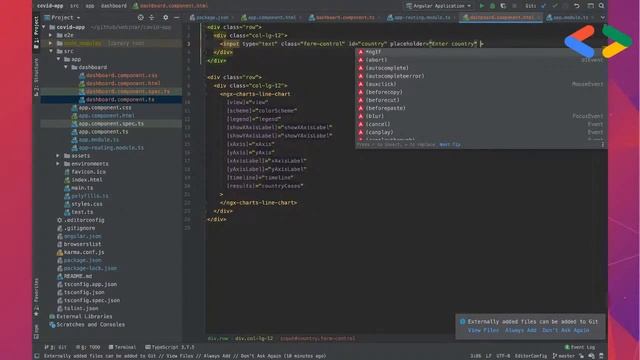The width and height of the screenshot is (640, 360).
Task: Click the Project side tab
Action: click(x=36, y=32)
